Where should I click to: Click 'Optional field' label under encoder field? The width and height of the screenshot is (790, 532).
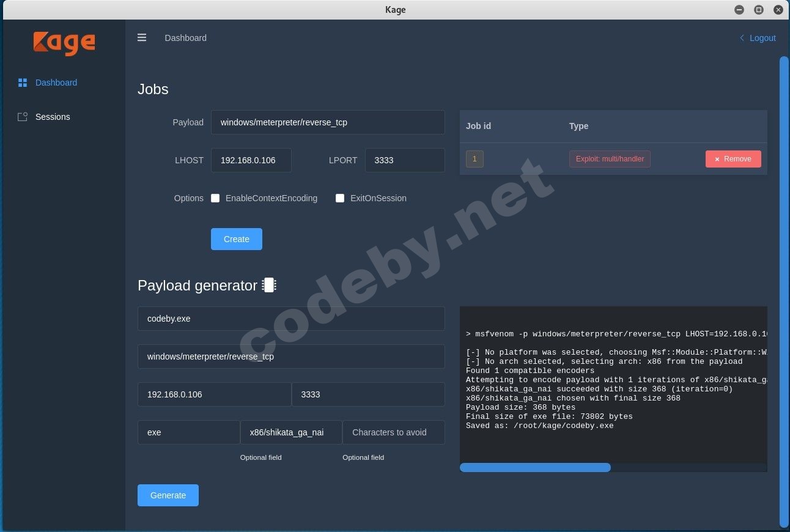261,457
